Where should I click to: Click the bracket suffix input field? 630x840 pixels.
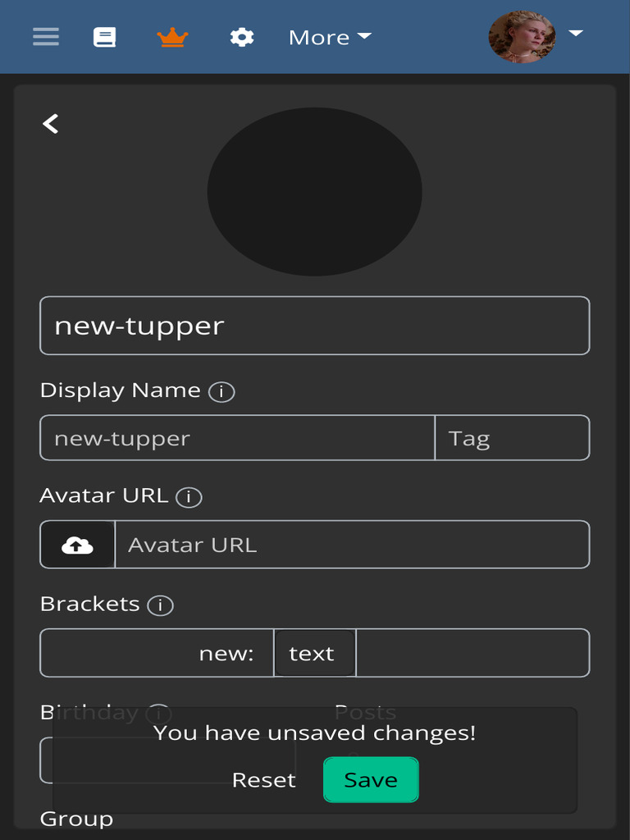click(472, 653)
